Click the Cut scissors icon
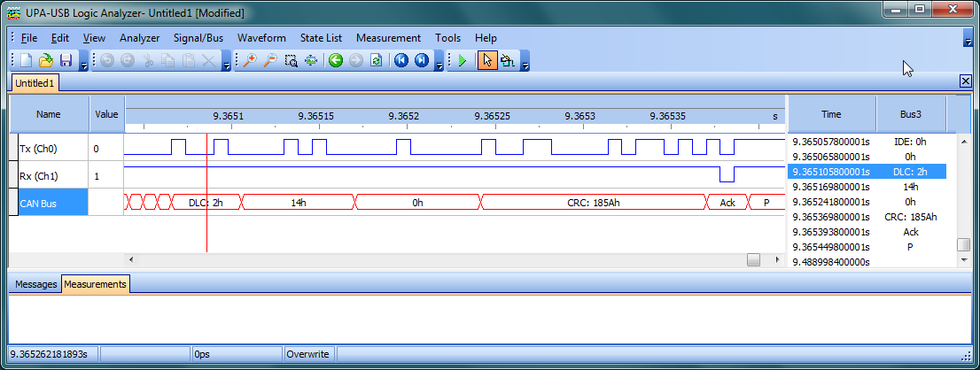The image size is (980, 370). click(x=148, y=60)
